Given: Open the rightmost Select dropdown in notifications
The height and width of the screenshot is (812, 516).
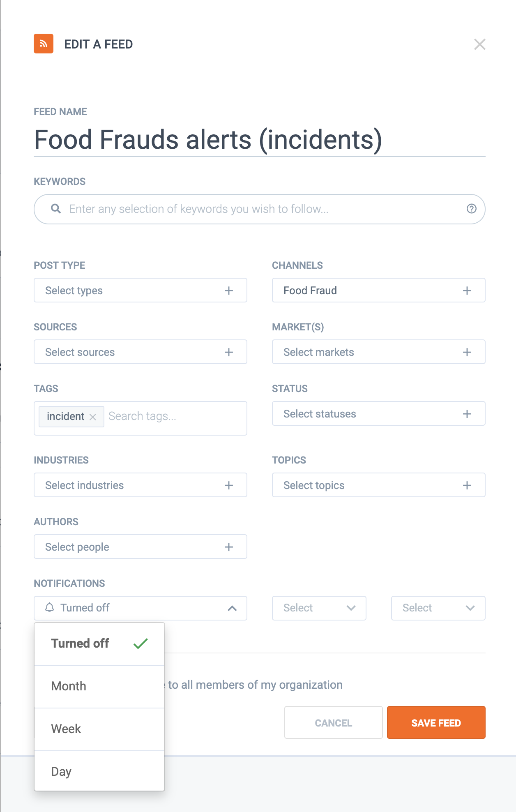Looking at the screenshot, I should (x=438, y=608).
